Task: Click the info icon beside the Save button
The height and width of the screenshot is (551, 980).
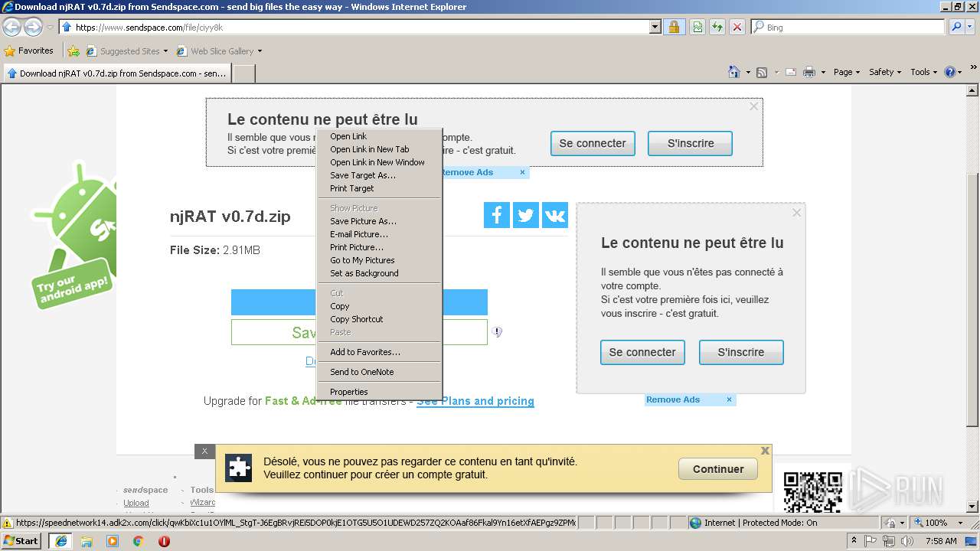Action: (497, 332)
